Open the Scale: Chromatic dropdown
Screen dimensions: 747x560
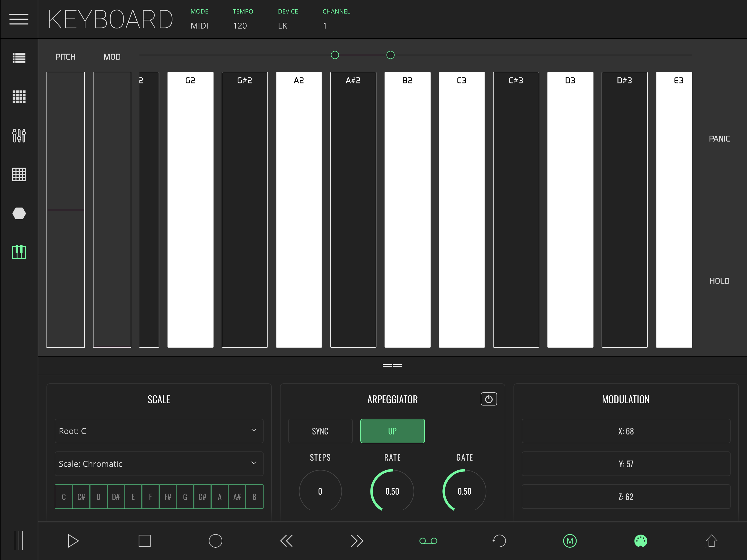(x=159, y=464)
